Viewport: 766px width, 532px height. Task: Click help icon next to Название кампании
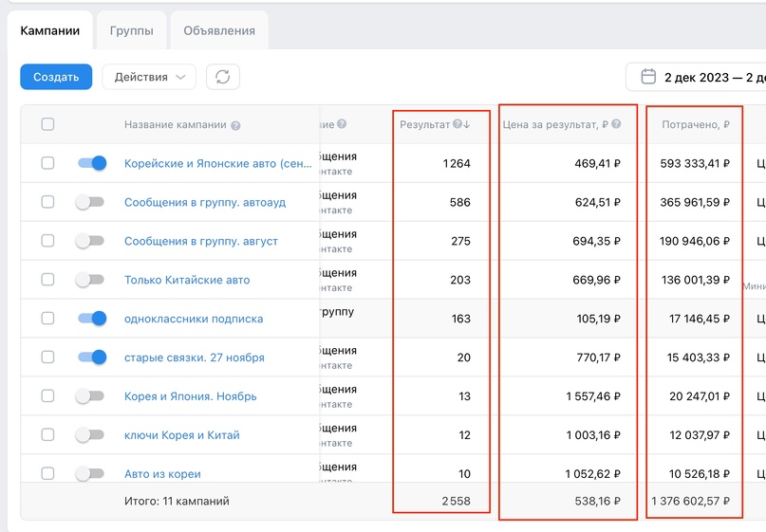pos(235,125)
